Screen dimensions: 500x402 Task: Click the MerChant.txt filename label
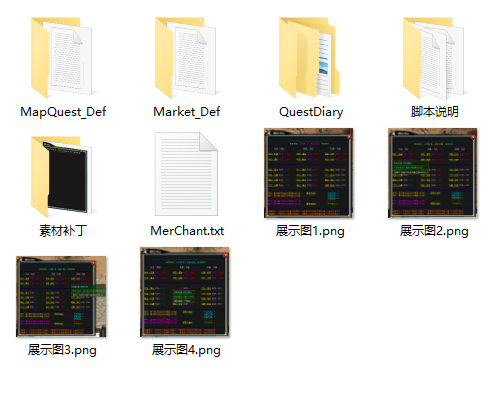click(x=187, y=231)
